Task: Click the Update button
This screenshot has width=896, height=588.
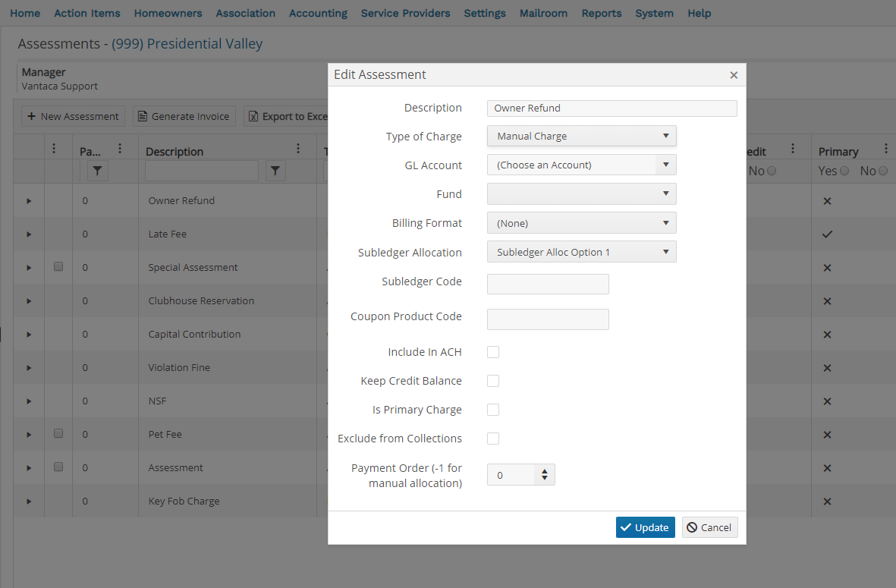Action: pyautogui.click(x=645, y=527)
